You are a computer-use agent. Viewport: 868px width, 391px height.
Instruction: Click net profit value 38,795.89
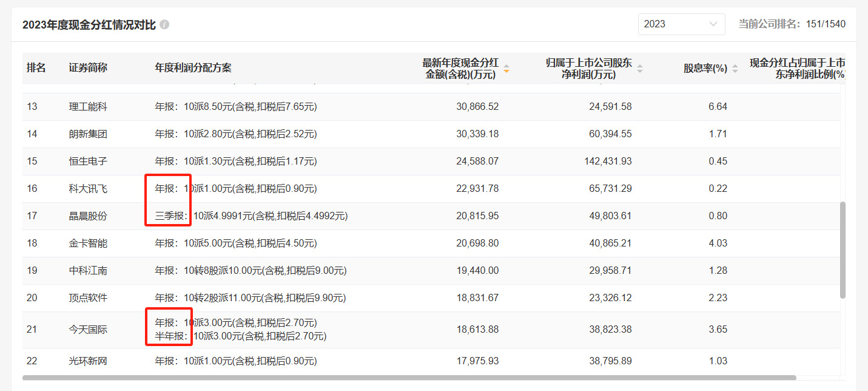611,361
